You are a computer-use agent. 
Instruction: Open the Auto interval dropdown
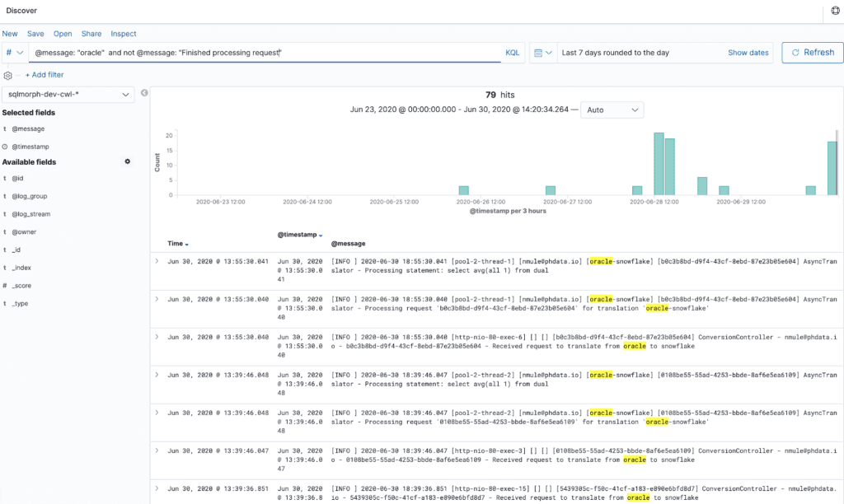pyautogui.click(x=612, y=110)
